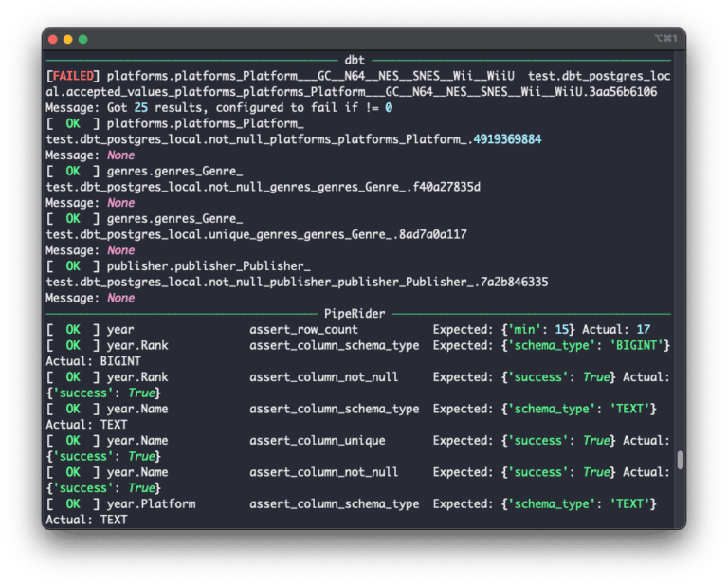
Task: Click the FAILED status label
Action: tap(72, 76)
